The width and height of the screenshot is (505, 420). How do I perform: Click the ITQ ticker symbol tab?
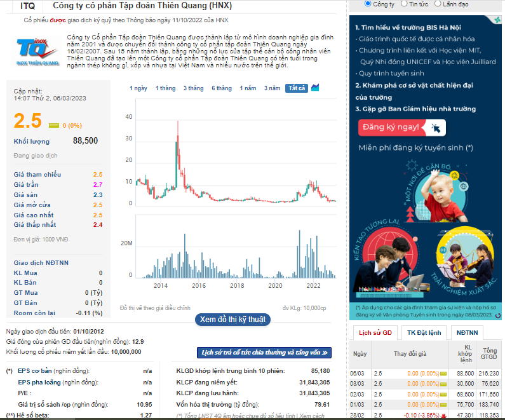pos(27,6)
